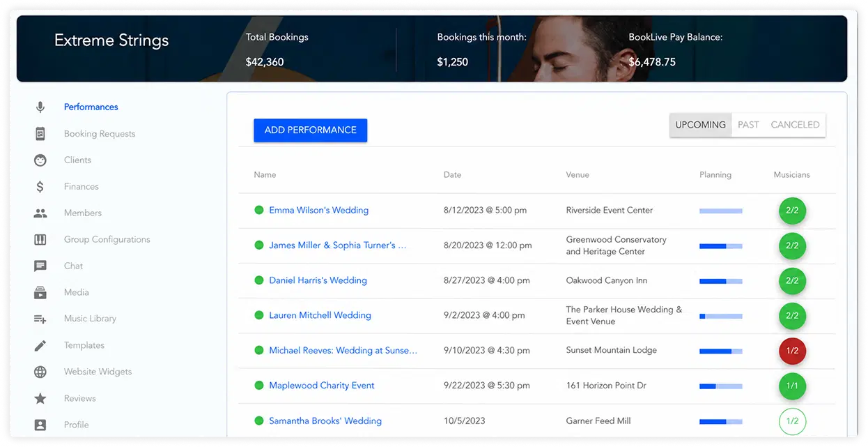Click the Add Performance button
This screenshot has width=868, height=447.
point(311,130)
